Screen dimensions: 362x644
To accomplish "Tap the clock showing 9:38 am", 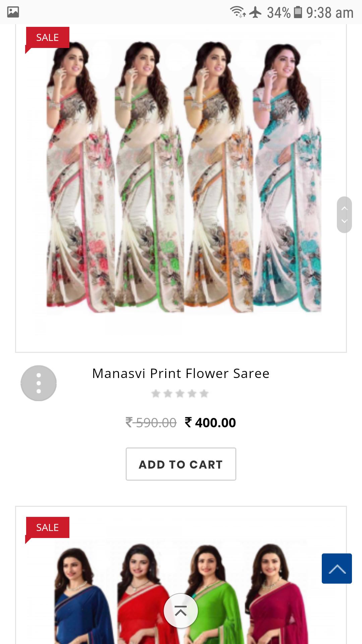I will click(x=330, y=13).
